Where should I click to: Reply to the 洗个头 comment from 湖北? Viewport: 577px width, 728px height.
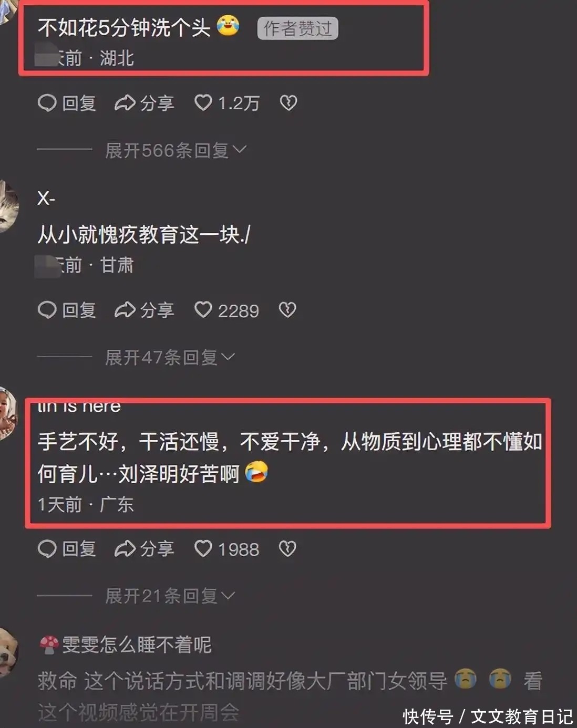tap(67, 103)
